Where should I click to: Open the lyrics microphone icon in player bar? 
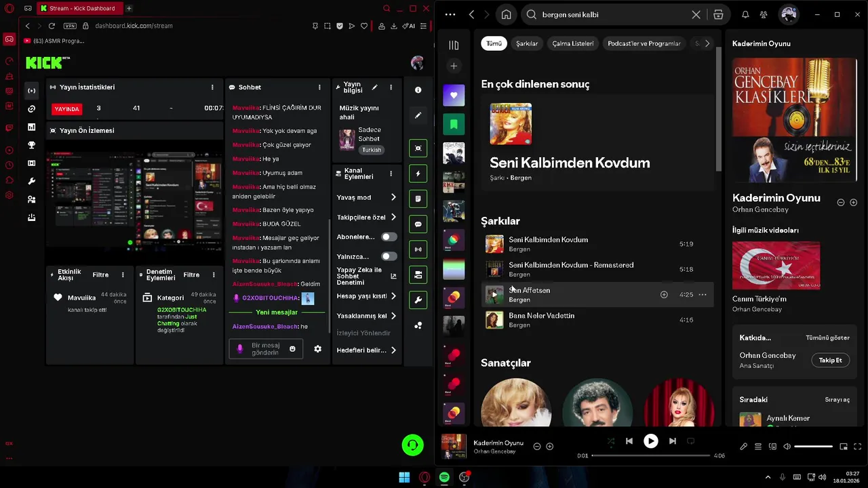coord(743,447)
